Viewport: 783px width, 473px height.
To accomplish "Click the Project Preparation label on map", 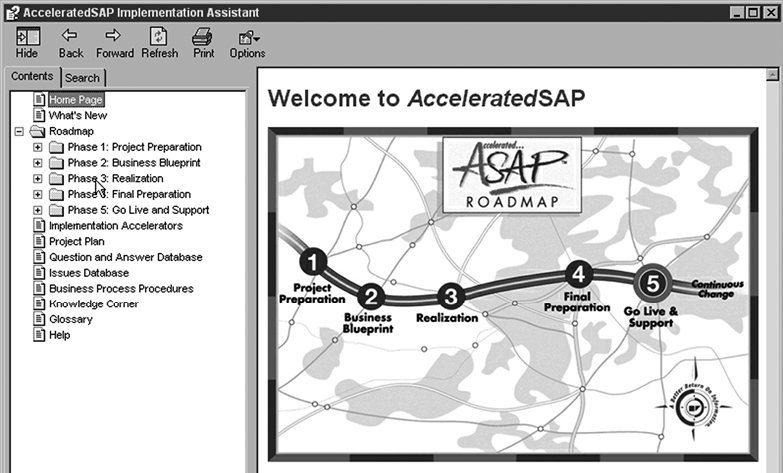I will pos(312,294).
